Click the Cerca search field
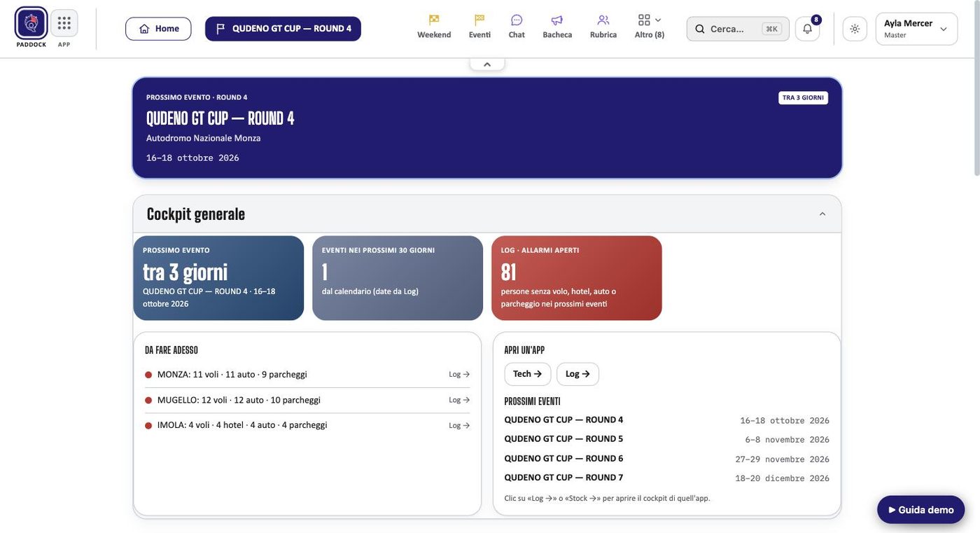Screen dimensions: 980x533 738,29
